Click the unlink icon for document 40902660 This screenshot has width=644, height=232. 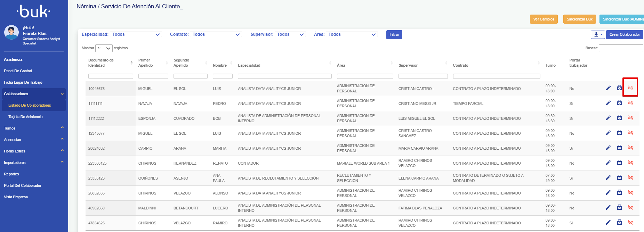[x=630, y=208]
